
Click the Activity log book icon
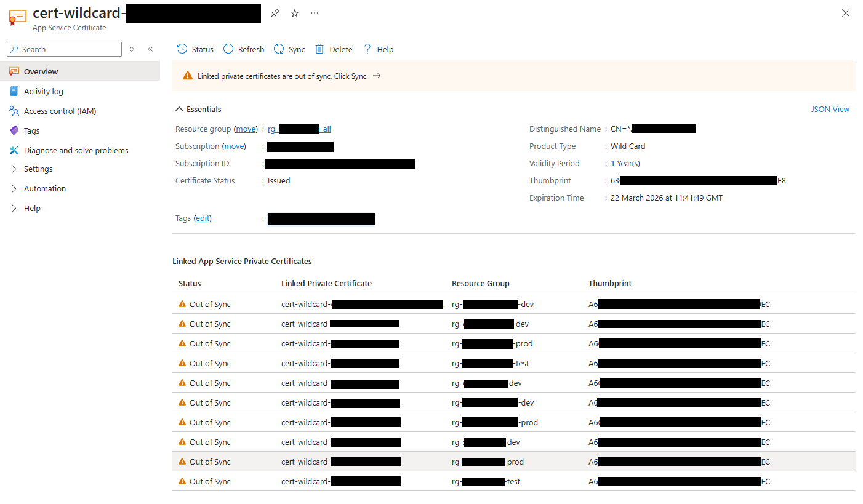(x=14, y=91)
